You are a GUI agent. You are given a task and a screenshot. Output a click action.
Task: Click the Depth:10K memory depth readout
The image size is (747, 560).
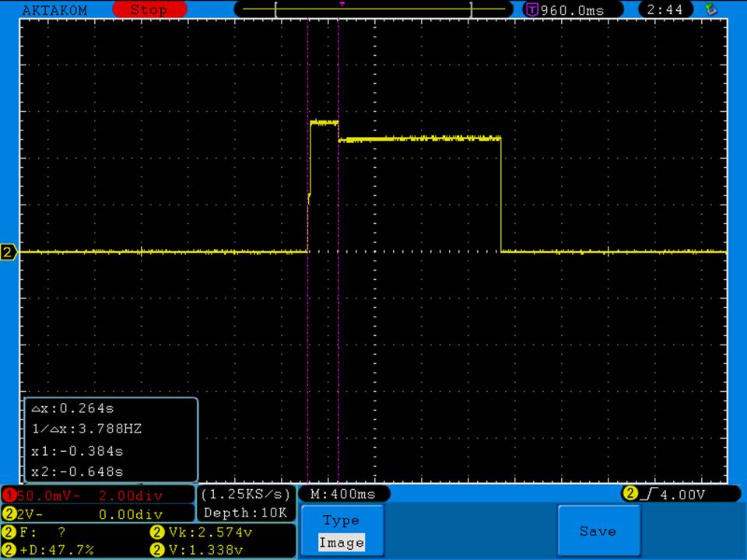pos(245,513)
